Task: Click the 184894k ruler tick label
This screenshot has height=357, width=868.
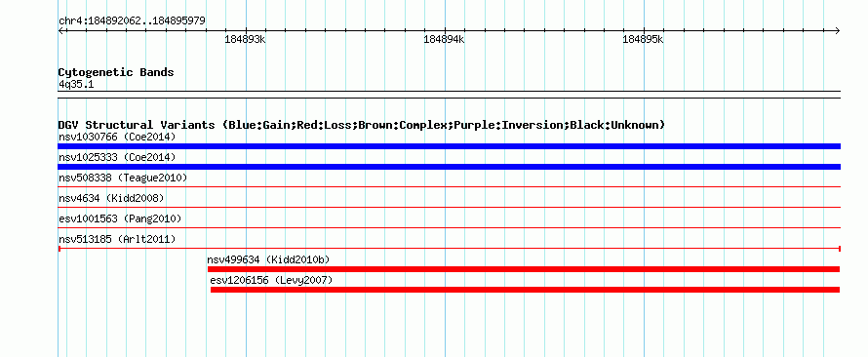Action: tap(444, 39)
